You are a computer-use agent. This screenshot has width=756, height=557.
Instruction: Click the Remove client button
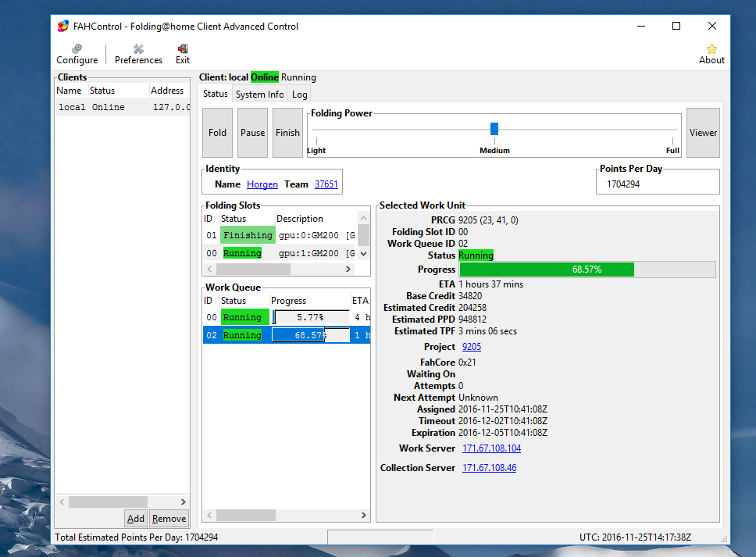point(169,519)
